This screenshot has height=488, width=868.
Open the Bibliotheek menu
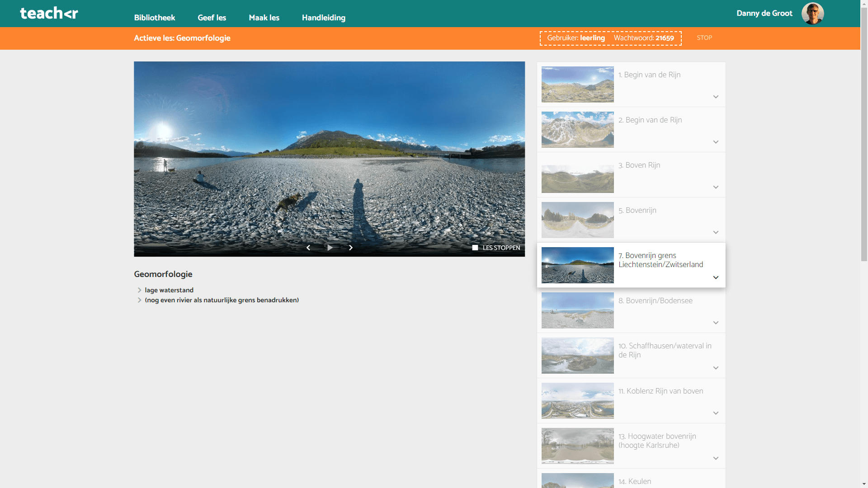pos(154,18)
